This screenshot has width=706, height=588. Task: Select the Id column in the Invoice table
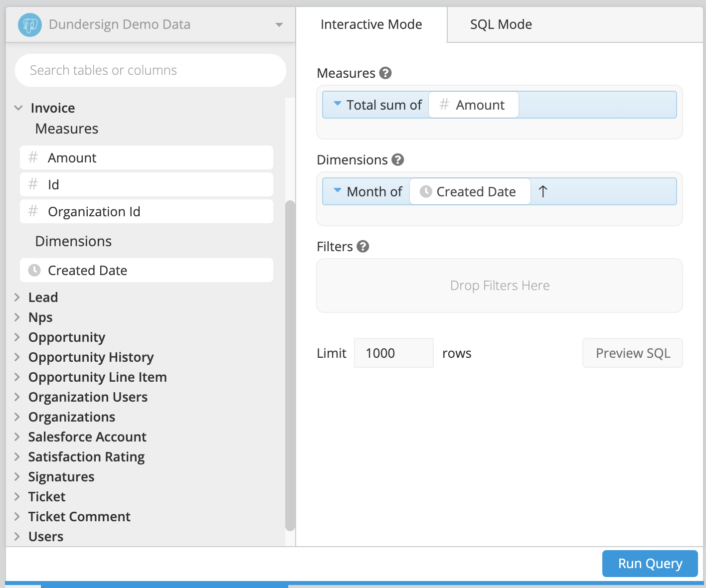point(147,184)
